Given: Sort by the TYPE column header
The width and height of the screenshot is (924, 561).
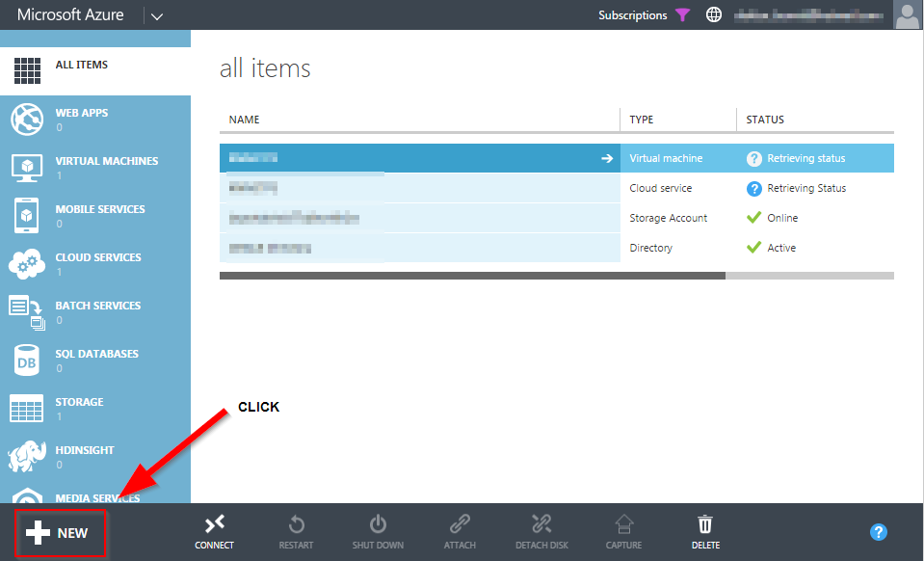Looking at the screenshot, I should coord(641,120).
